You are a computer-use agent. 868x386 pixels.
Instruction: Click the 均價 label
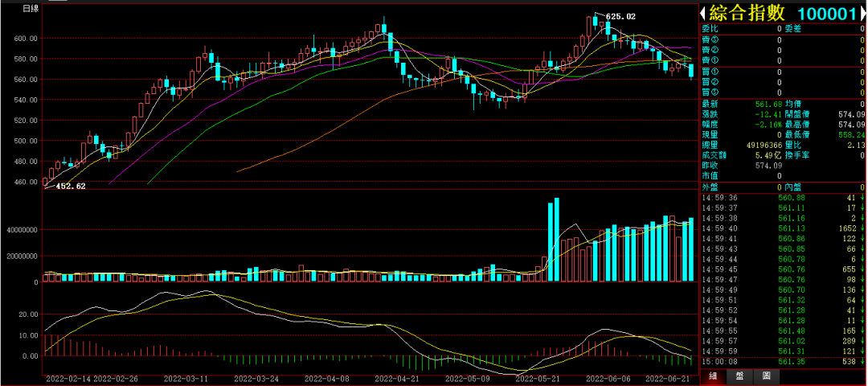coord(792,104)
